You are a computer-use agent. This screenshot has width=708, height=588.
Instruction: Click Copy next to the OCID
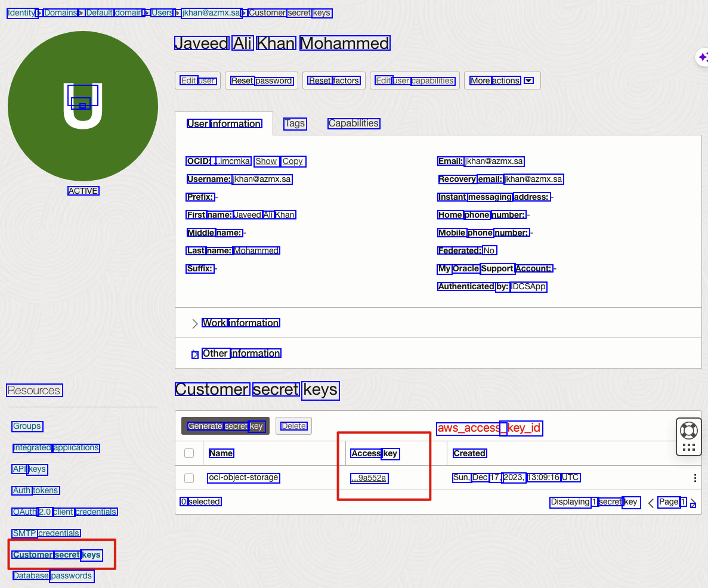292,161
